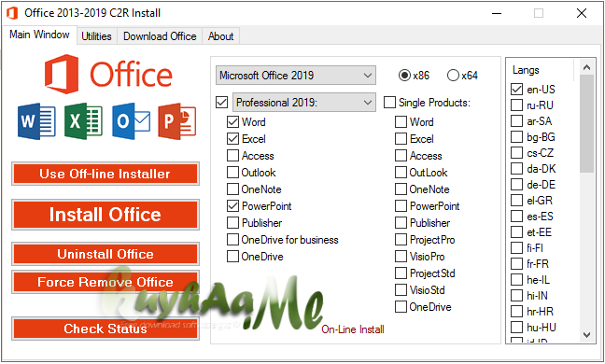Check OneDrive under Single Products
The width and height of the screenshot is (605, 364).
tap(401, 306)
